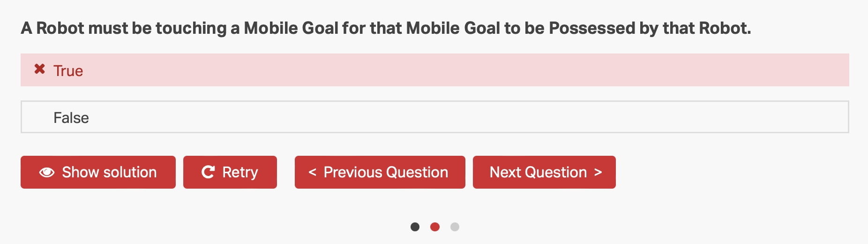
Task: Click the right chevron after Next Question
Action: [x=598, y=172]
